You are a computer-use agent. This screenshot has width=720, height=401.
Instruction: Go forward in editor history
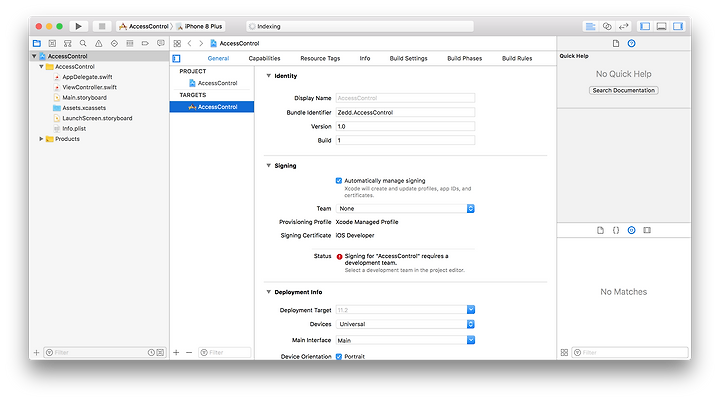pos(201,43)
